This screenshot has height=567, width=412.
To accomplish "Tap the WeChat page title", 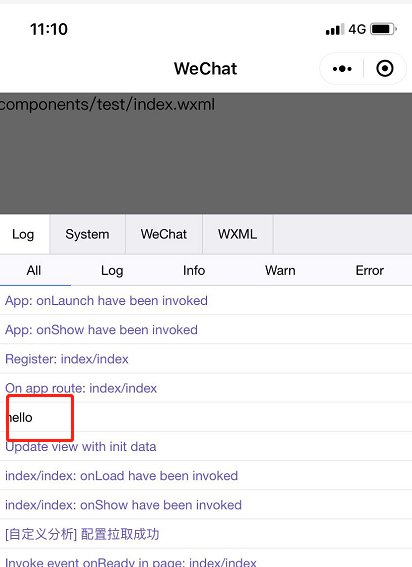I will [205, 69].
